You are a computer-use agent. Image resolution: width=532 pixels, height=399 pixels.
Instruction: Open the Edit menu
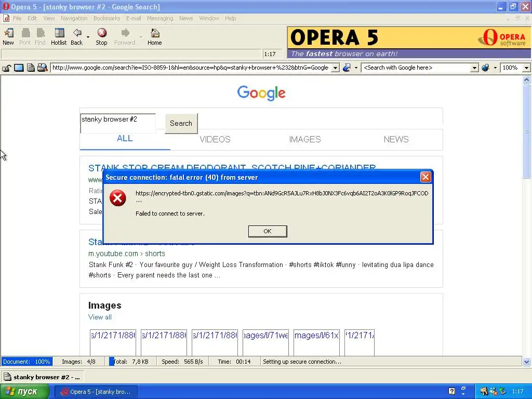click(x=32, y=18)
